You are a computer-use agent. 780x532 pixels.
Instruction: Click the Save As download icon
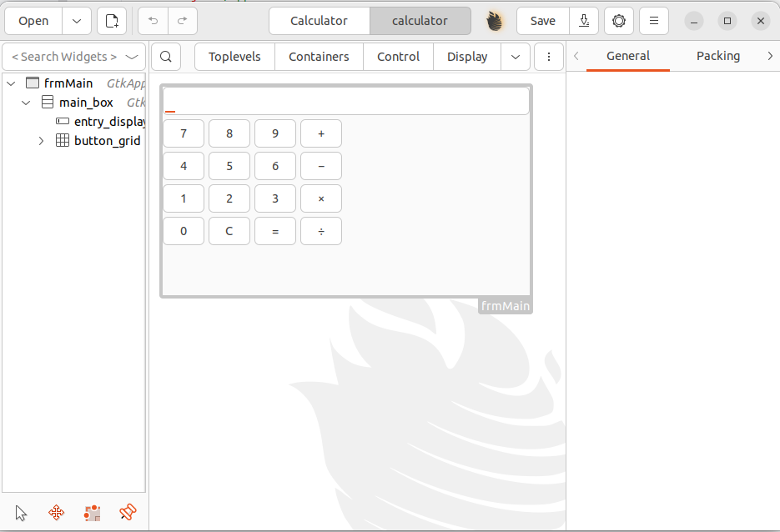tap(585, 21)
